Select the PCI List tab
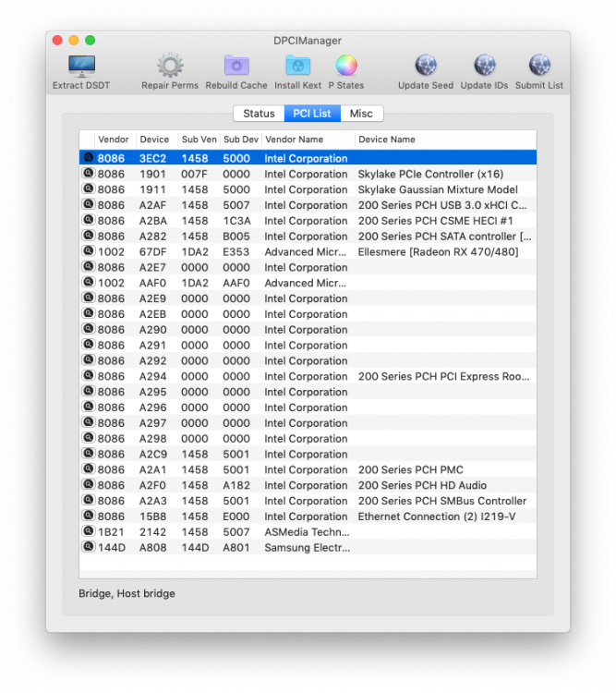This screenshot has height=693, width=616. pos(312,114)
